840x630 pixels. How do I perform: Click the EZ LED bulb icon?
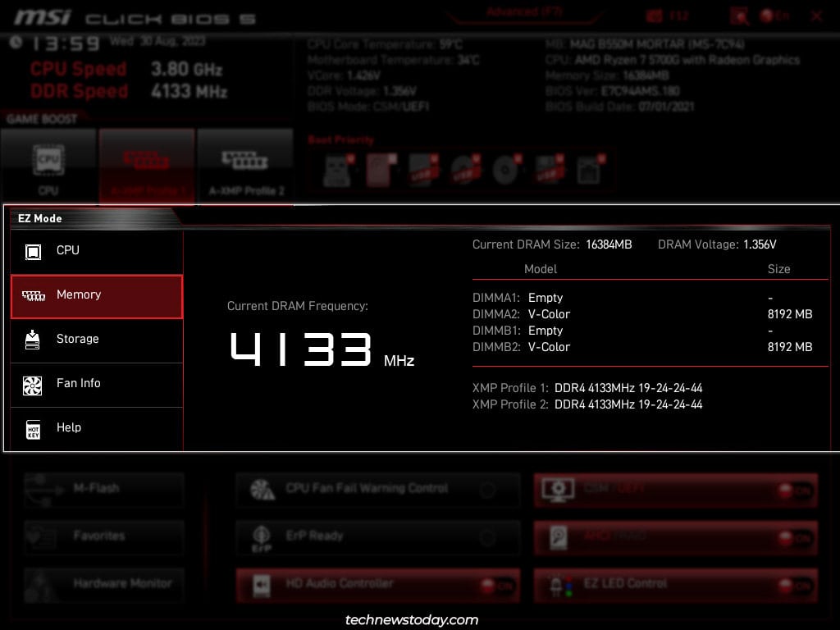point(560,586)
